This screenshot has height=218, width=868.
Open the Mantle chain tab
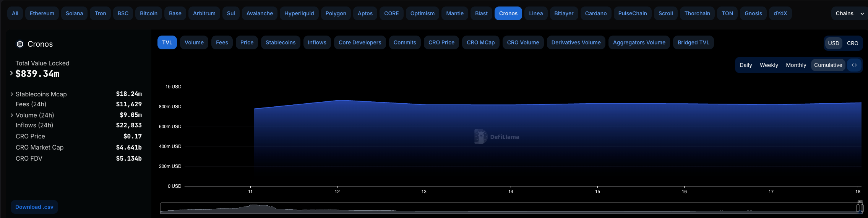[x=455, y=13]
